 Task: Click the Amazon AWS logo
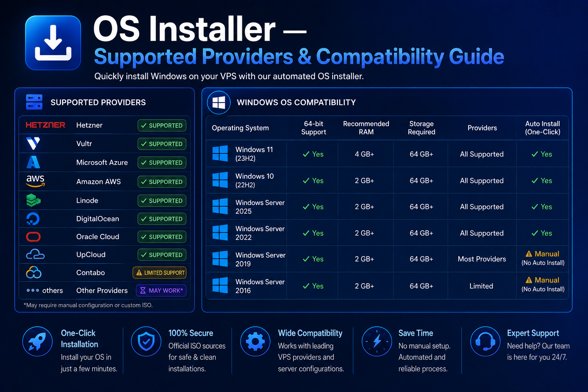[35, 181]
